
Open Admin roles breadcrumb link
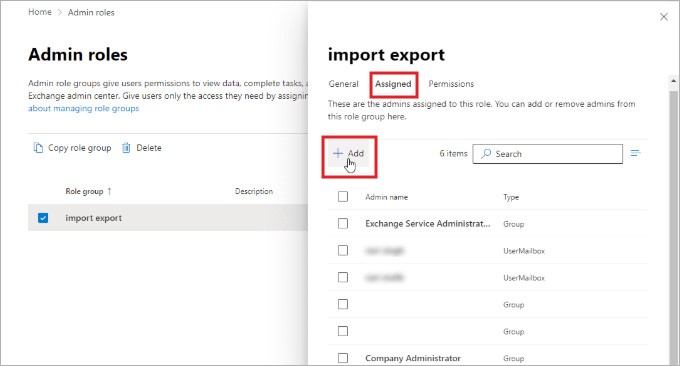point(91,13)
